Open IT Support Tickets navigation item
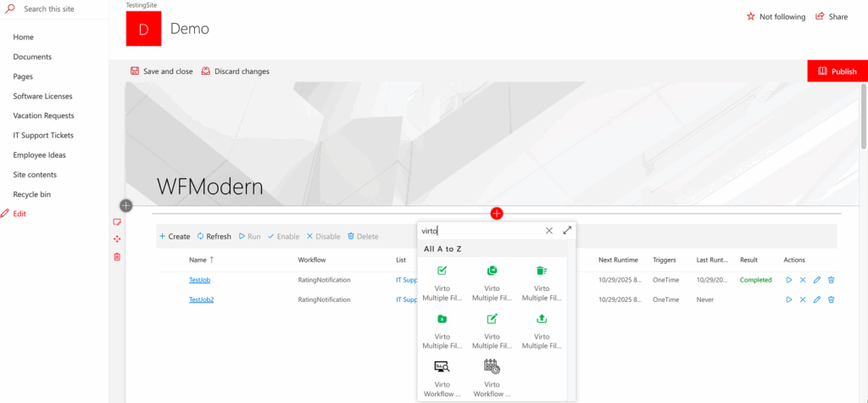Viewport: 868px width, 403px height. click(43, 135)
